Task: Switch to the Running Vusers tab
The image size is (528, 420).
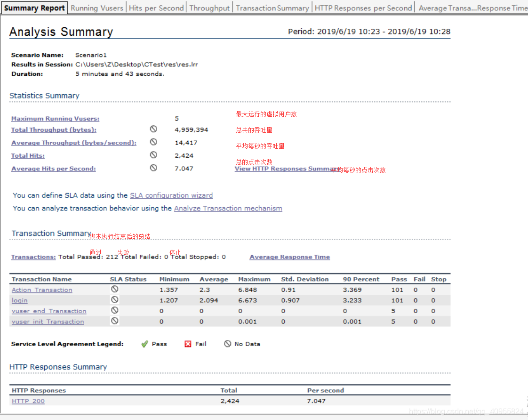Action: (x=96, y=8)
